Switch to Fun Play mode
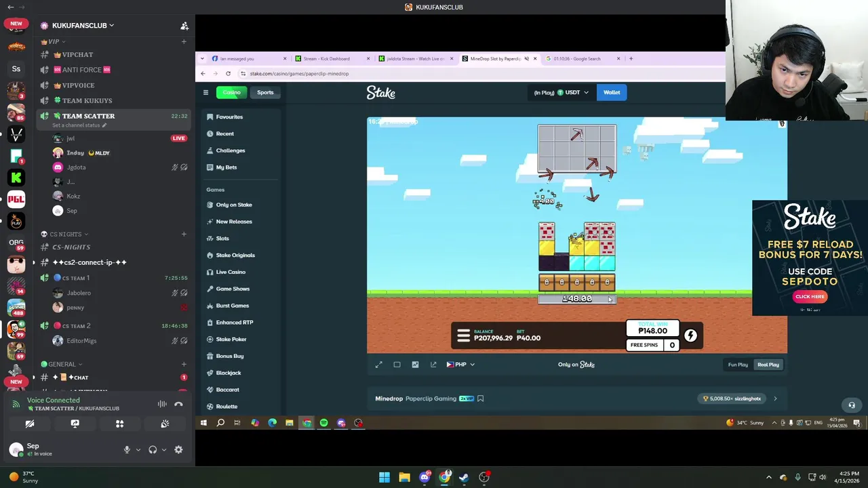 738,365
